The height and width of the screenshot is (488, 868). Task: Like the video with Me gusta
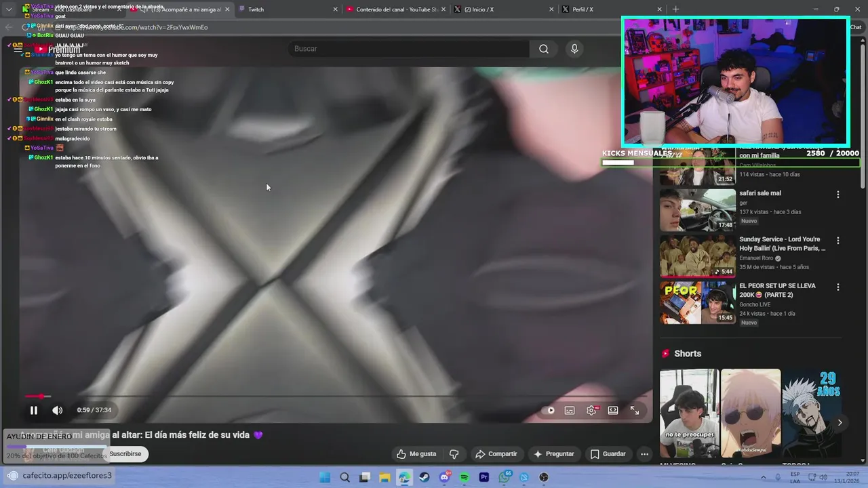coord(416,454)
